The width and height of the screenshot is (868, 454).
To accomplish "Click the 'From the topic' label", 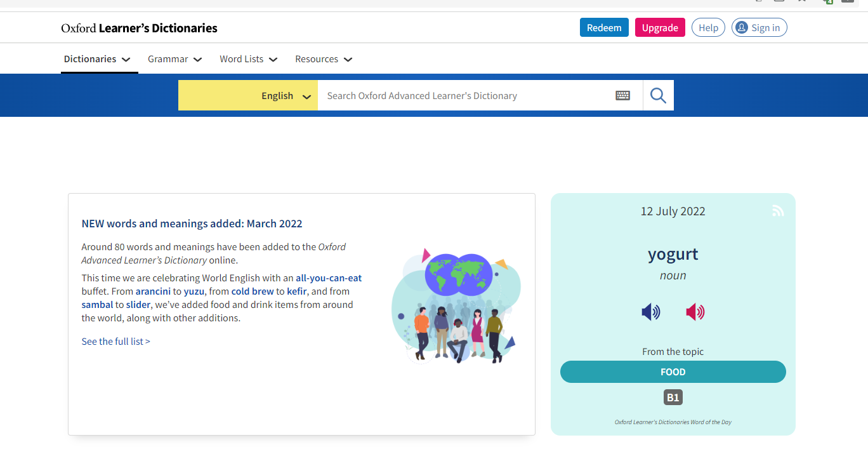I will [x=673, y=352].
